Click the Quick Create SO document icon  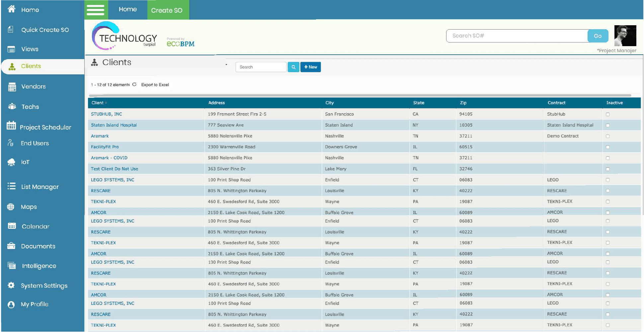pyautogui.click(x=11, y=30)
